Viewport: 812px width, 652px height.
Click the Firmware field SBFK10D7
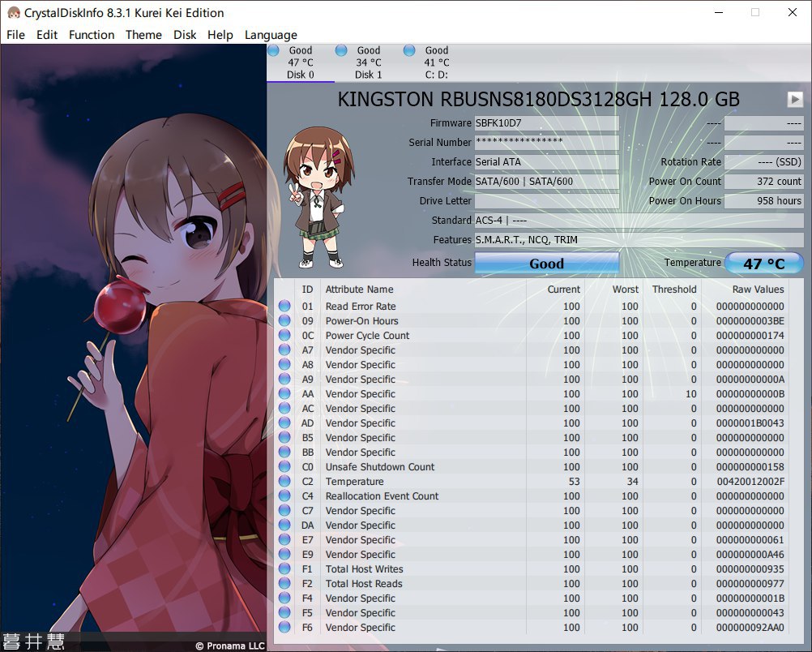547,122
